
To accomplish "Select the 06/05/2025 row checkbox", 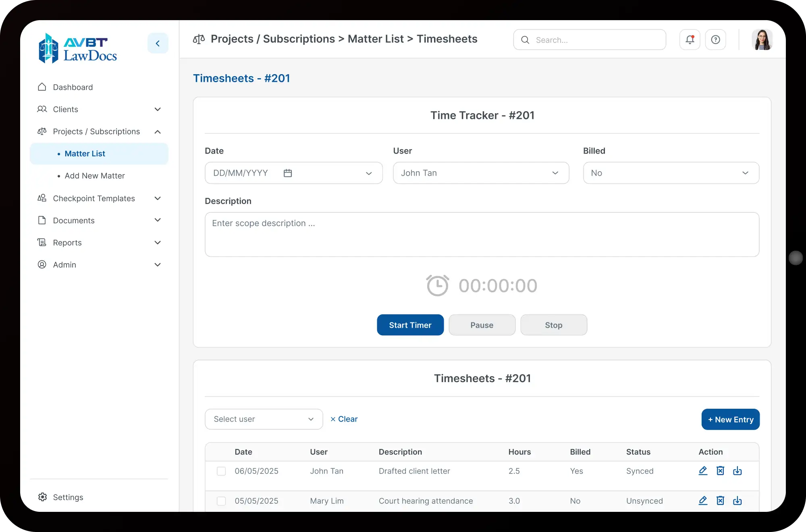I will (221, 471).
